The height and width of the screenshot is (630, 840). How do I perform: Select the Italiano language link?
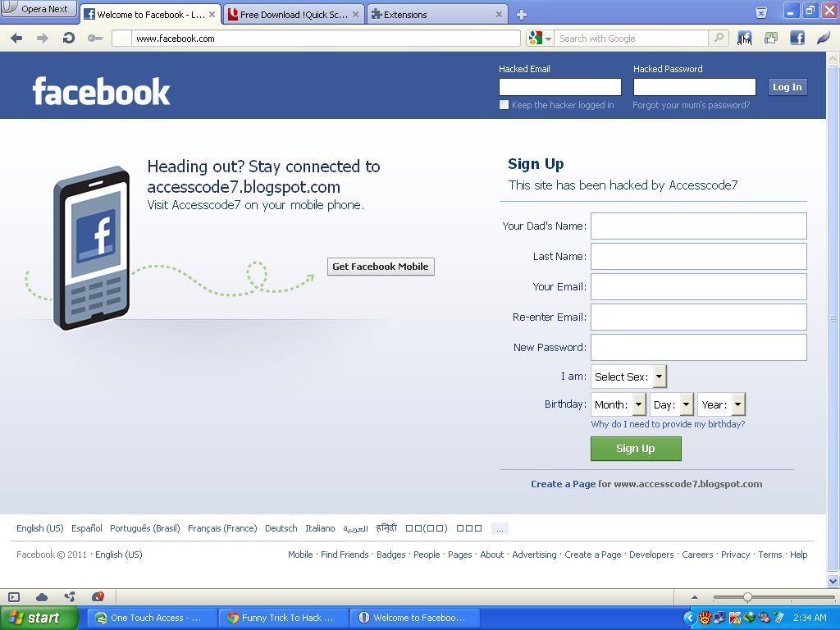tap(320, 528)
